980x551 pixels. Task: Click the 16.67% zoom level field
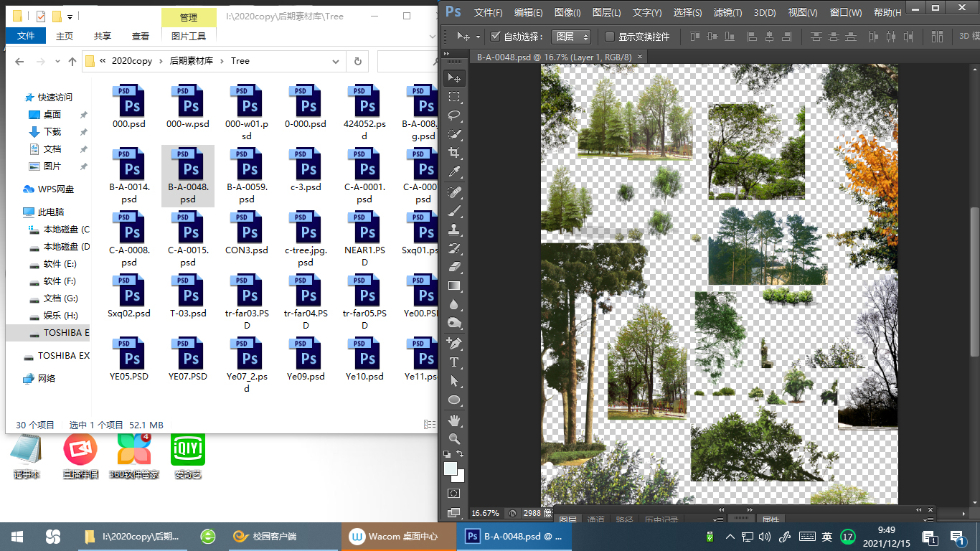[486, 513]
